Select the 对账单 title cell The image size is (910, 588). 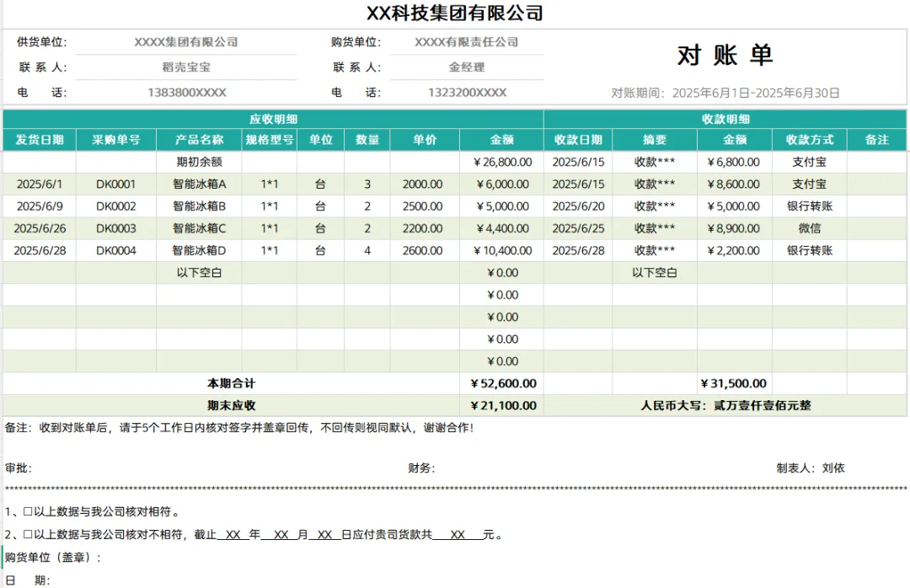point(725,55)
